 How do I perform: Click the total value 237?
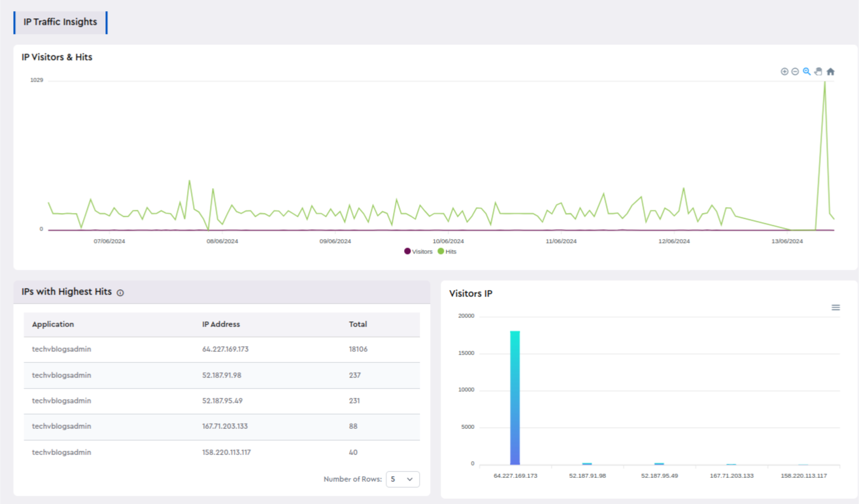point(355,375)
